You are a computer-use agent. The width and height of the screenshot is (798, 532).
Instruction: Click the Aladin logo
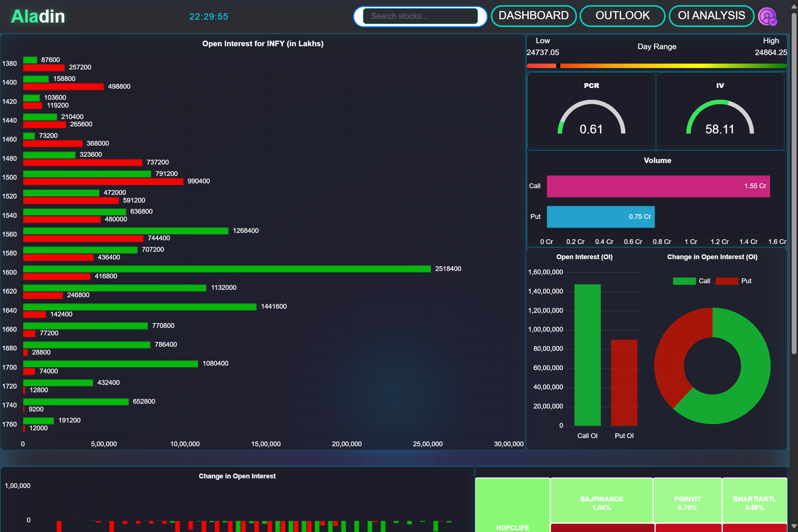[38, 16]
